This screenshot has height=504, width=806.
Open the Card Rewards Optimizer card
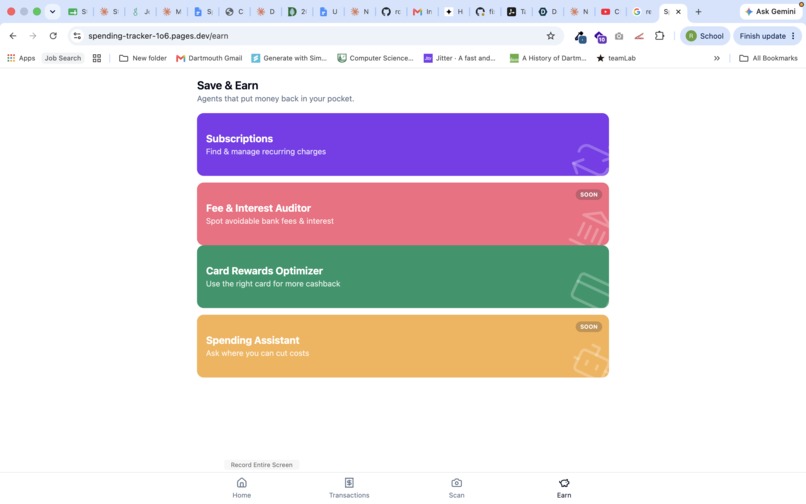click(402, 277)
